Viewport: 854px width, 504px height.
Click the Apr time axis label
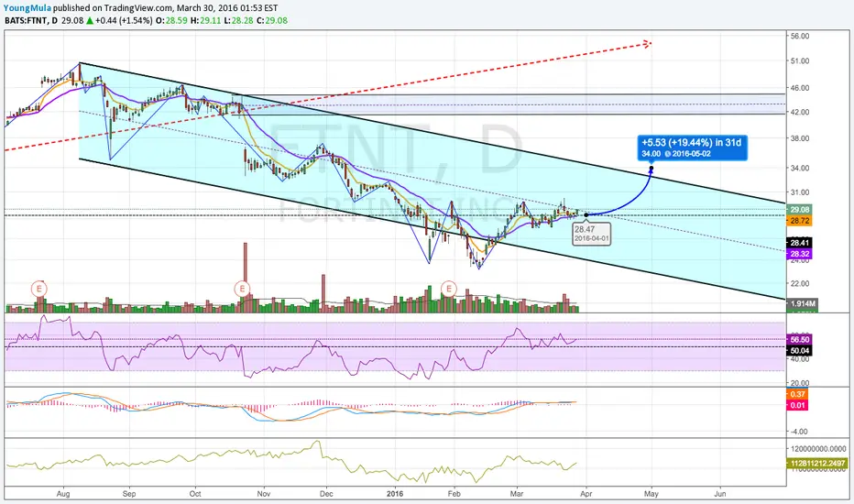tap(586, 494)
